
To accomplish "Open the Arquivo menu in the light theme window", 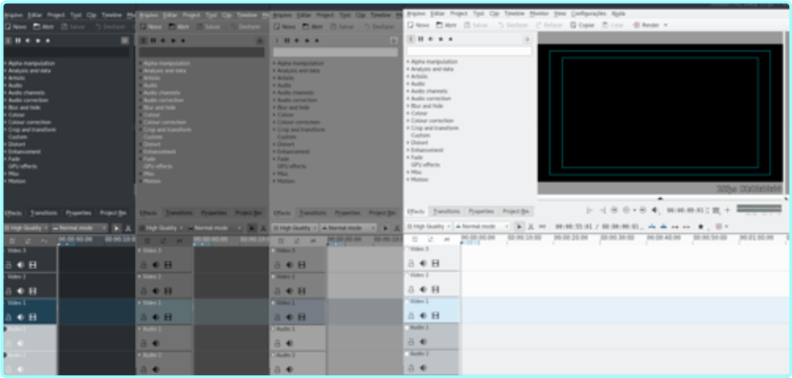I will tap(416, 14).
